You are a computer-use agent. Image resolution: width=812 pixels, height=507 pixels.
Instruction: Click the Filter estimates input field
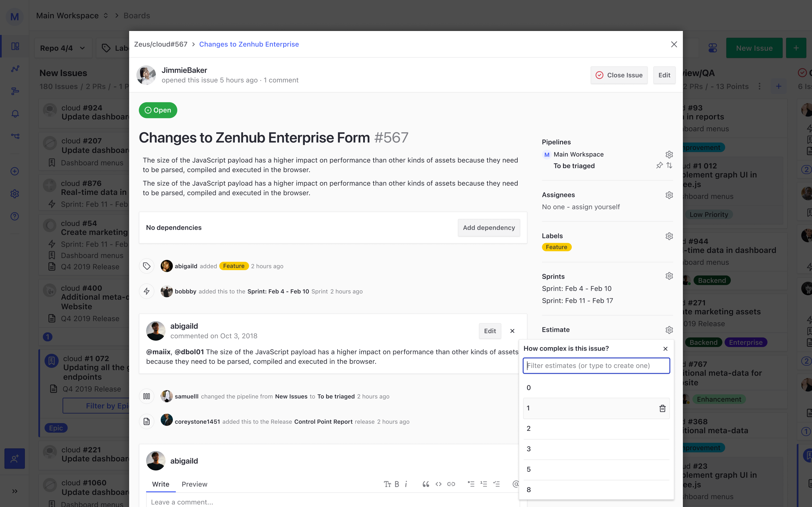click(596, 366)
